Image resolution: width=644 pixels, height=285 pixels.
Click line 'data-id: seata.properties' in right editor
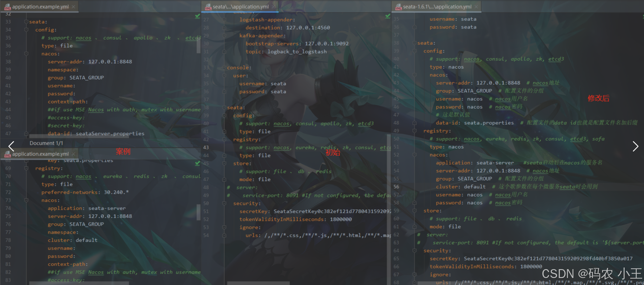pyautogui.click(x=475, y=123)
